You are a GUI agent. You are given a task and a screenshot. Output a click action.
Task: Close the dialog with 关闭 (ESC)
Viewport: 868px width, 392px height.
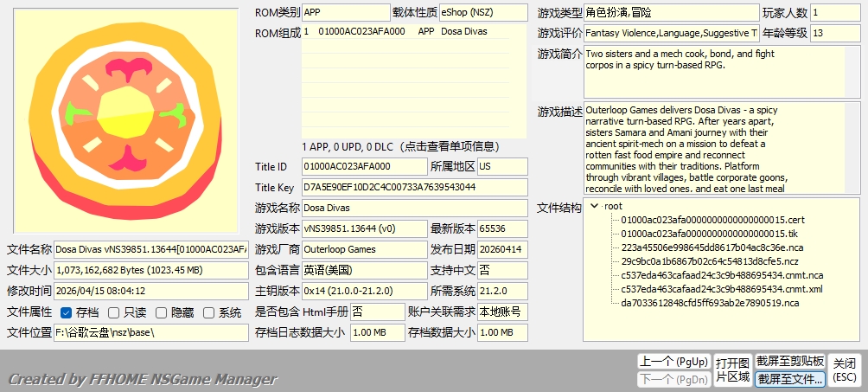click(844, 370)
